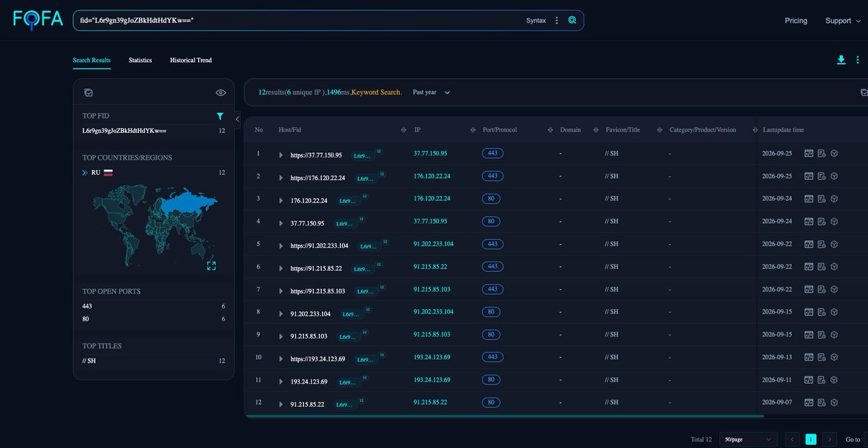Click the cube icon in row 11
This screenshot has width=868, height=448.
click(x=833, y=379)
